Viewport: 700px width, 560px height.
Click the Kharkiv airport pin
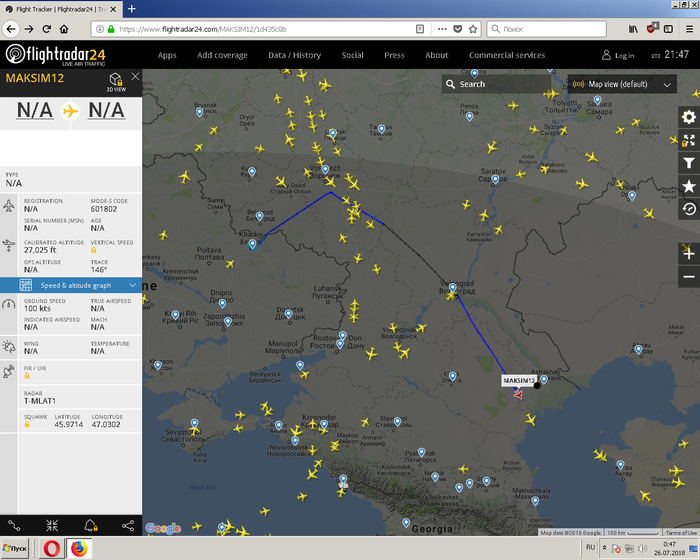253,244
